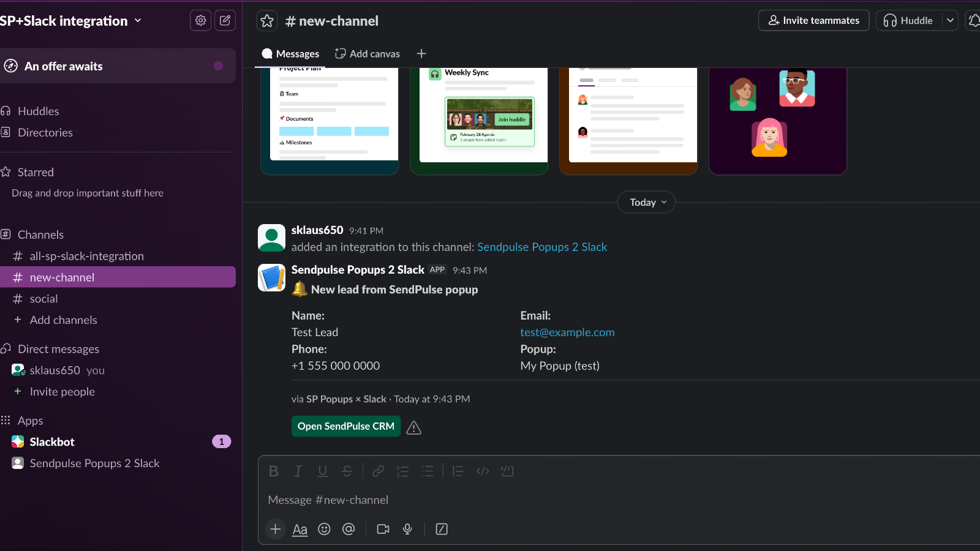Create a bulleted list
Image resolution: width=980 pixels, height=551 pixels.
pyautogui.click(x=428, y=471)
